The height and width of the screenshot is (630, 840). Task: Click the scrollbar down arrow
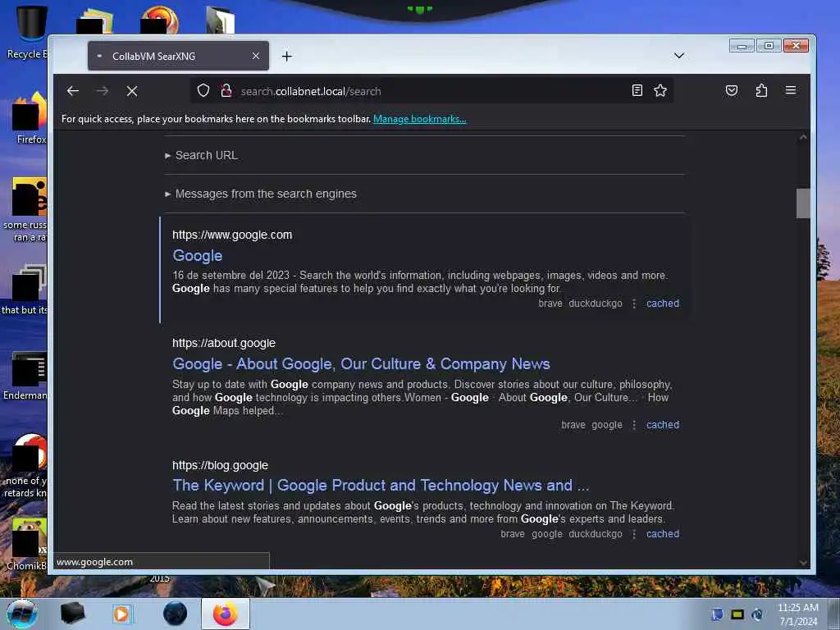pyautogui.click(x=802, y=563)
